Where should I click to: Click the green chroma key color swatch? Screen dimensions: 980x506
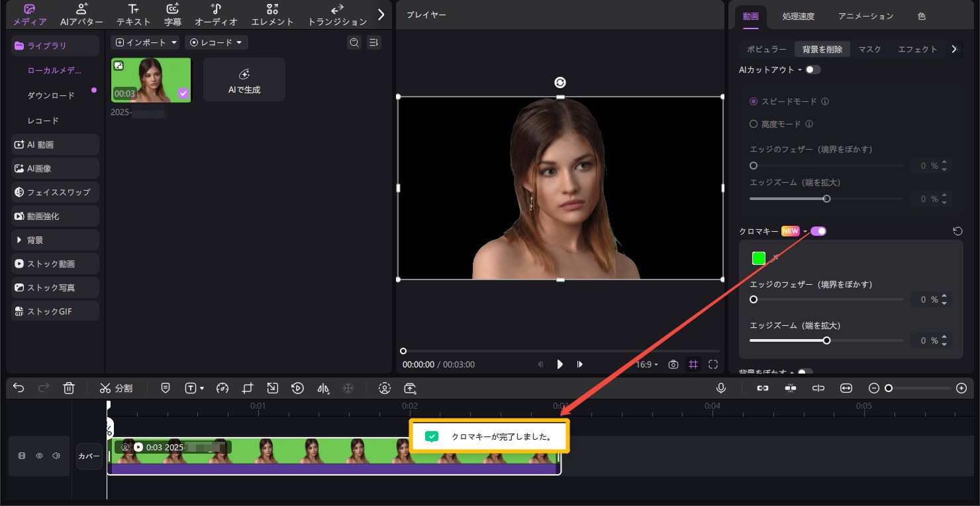tap(759, 258)
